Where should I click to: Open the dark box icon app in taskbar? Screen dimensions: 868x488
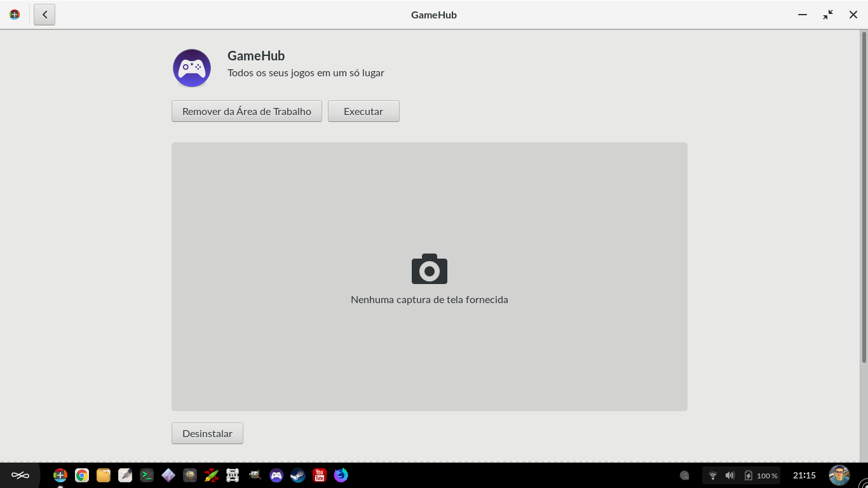[x=190, y=475]
